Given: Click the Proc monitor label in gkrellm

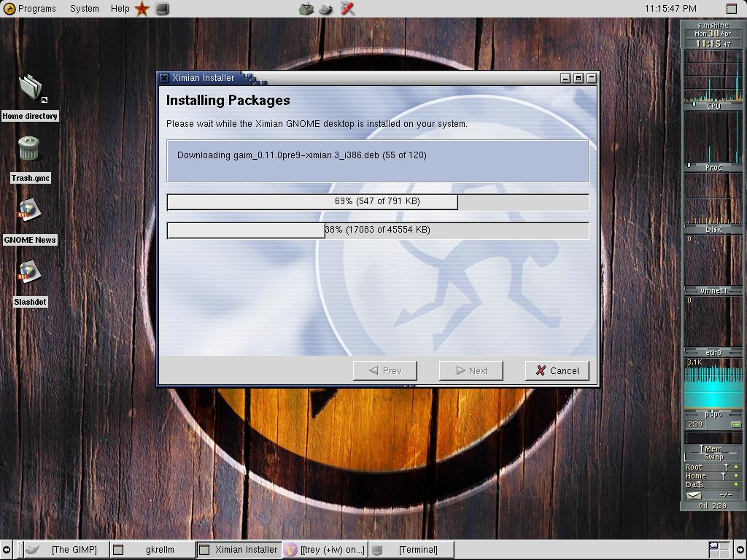Looking at the screenshot, I should [713, 167].
